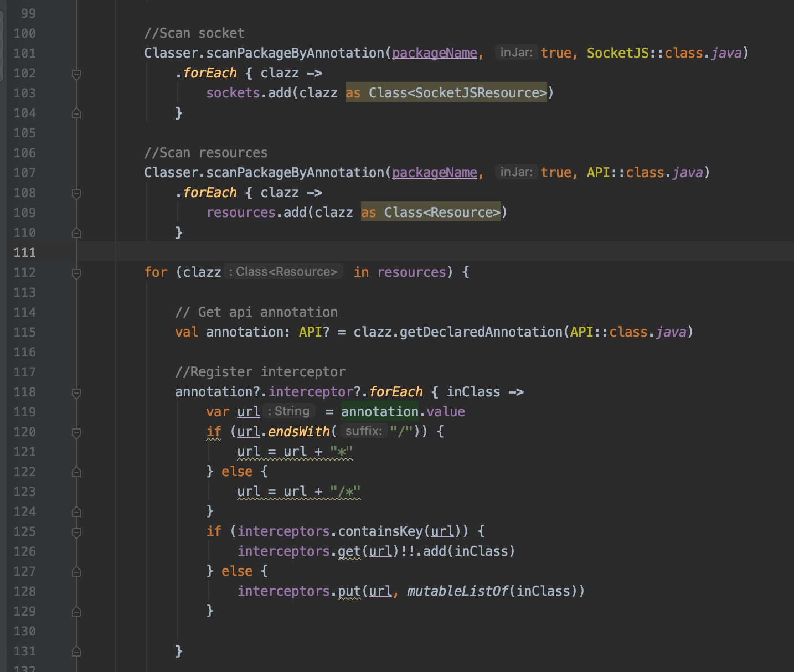Click the fold end marker at line 104
Viewport: 794px width, 672px height.
(x=76, y=113)
